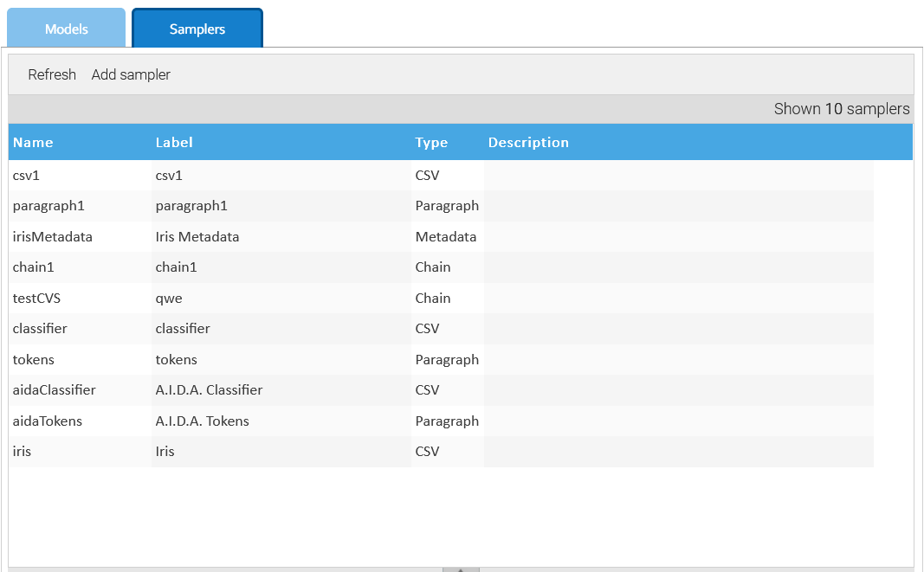Switch to the Models tab
Image resolution: width=924 pixels, height=572 pixels.
[x=66, y=29]
